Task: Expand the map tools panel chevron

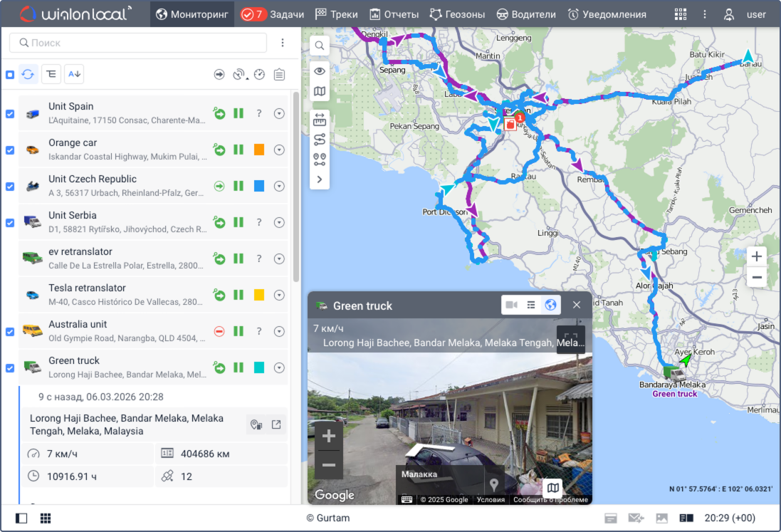Action: 320,179
